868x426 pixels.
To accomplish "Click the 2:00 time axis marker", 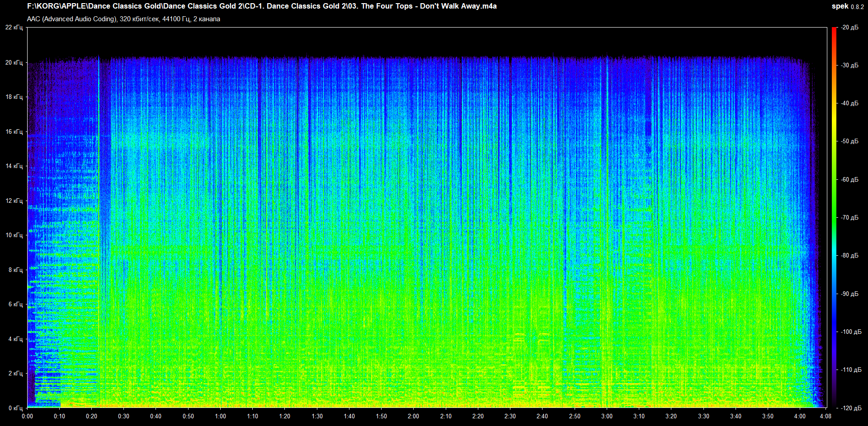I will click(x=413, y=416).
